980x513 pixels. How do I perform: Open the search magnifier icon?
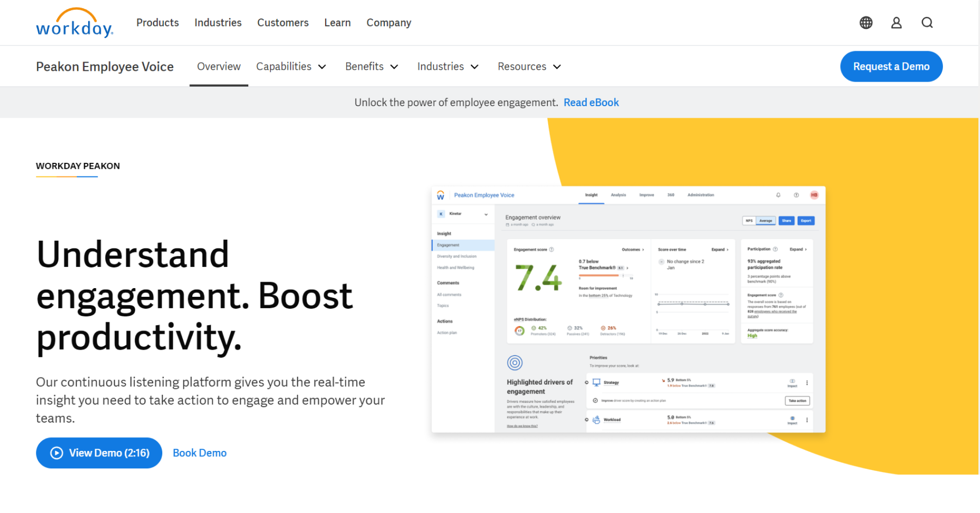pyautogui.click(x=927, y=22)
